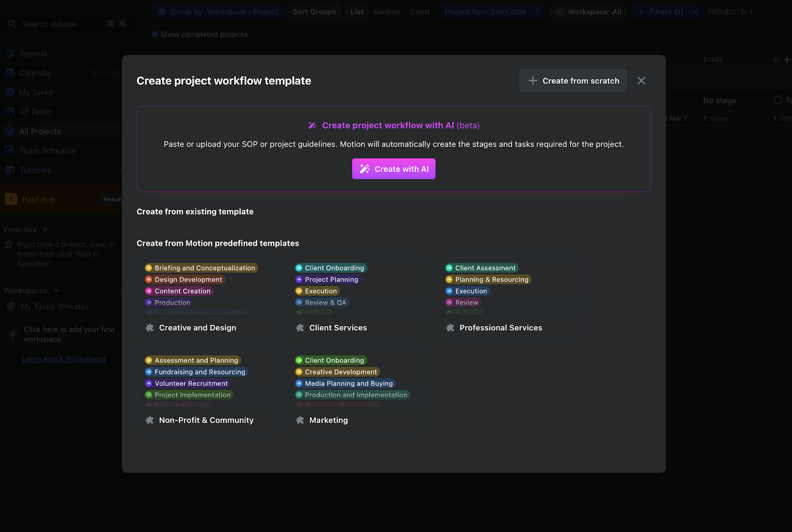Click the Past due count badge
Image resolution: width=792 pixels, height=532 pixels.
pos(11,199)
